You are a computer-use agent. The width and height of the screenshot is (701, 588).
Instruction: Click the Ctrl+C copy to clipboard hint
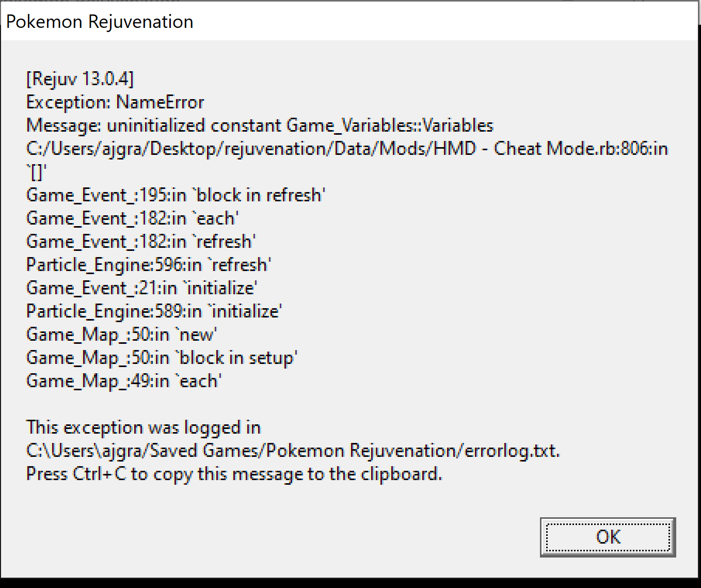tap(234, 474)
